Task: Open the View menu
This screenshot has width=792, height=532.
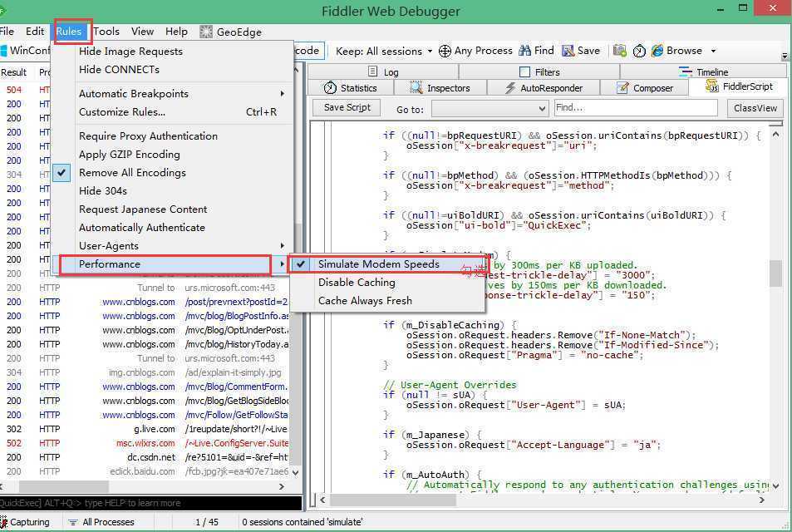Action: 142,32
